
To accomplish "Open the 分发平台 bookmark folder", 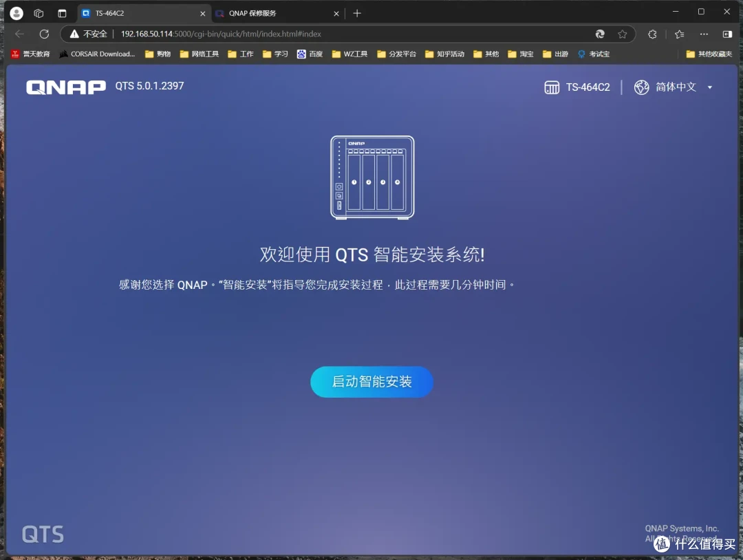I will point(397,54).
